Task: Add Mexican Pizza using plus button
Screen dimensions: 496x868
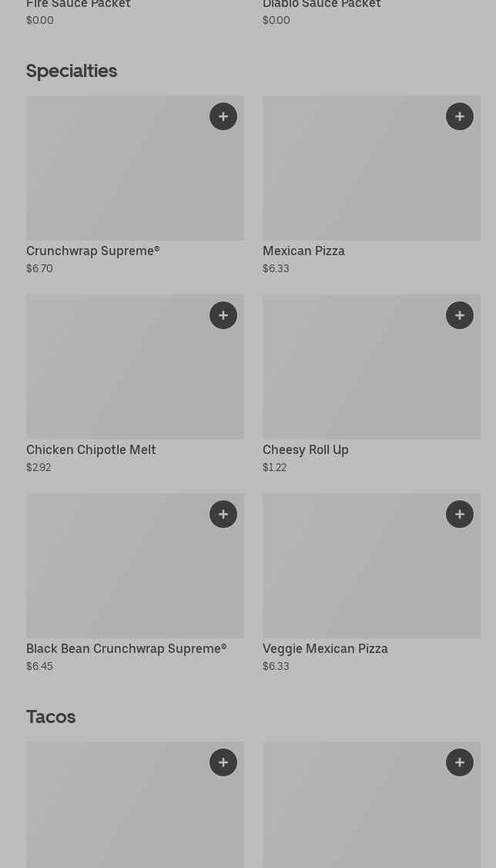Action: click(x=460, y=116)
